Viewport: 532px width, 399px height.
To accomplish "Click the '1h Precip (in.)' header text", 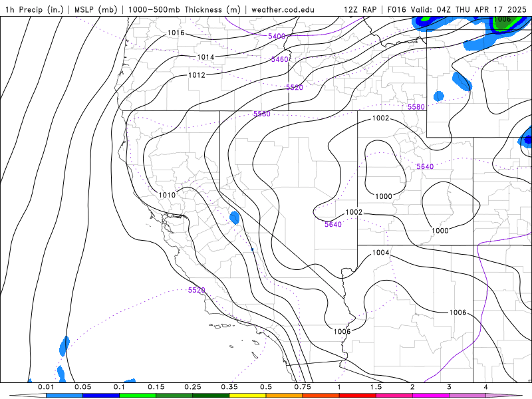I will [35, 9].
